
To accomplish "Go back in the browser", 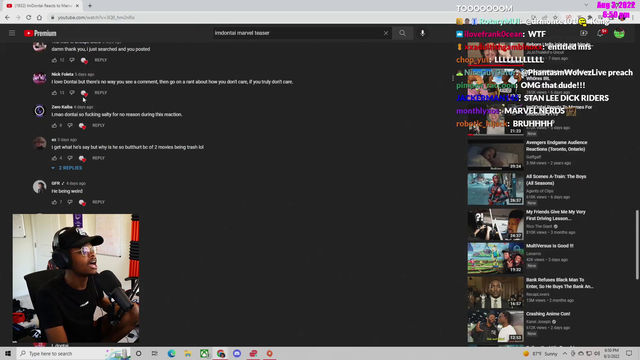I will pos(7,18).
